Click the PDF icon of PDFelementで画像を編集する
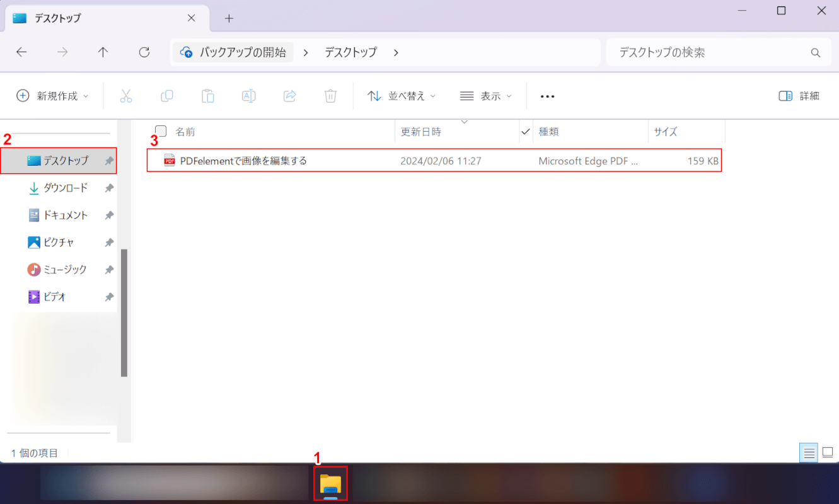 (x=169, y=161)
